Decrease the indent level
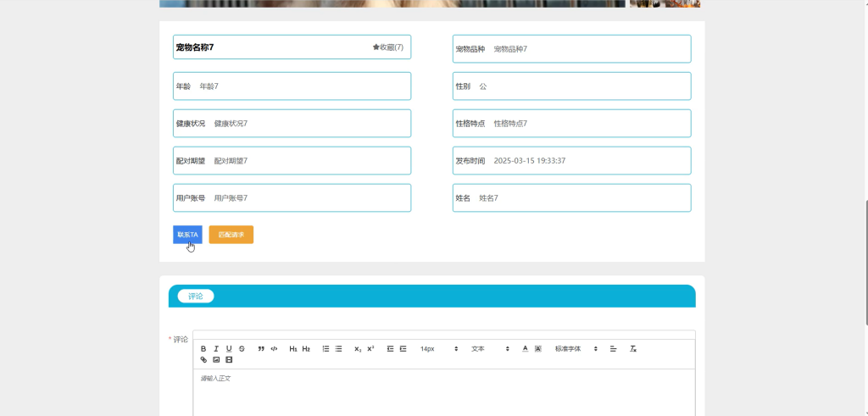868x416 pixels. [390, 349]
